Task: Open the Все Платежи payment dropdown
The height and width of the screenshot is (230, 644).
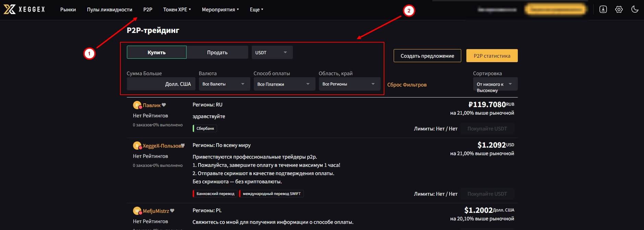Action: click(x=284, y=84)
